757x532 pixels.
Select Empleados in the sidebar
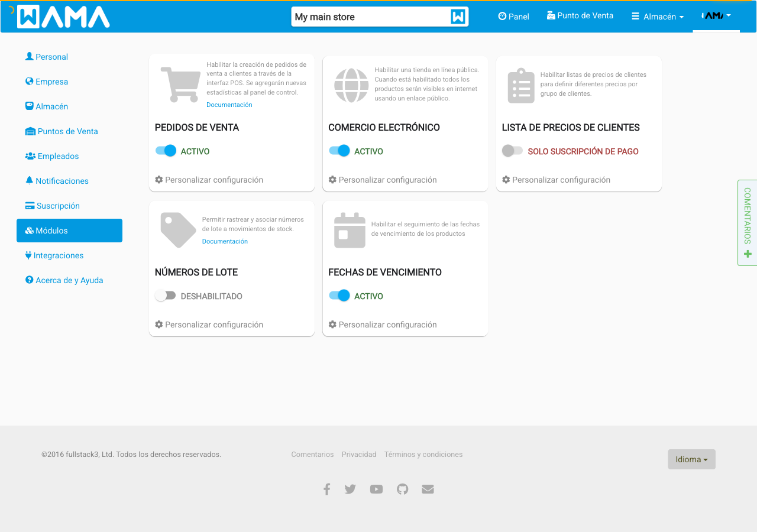tap(69, 156)
